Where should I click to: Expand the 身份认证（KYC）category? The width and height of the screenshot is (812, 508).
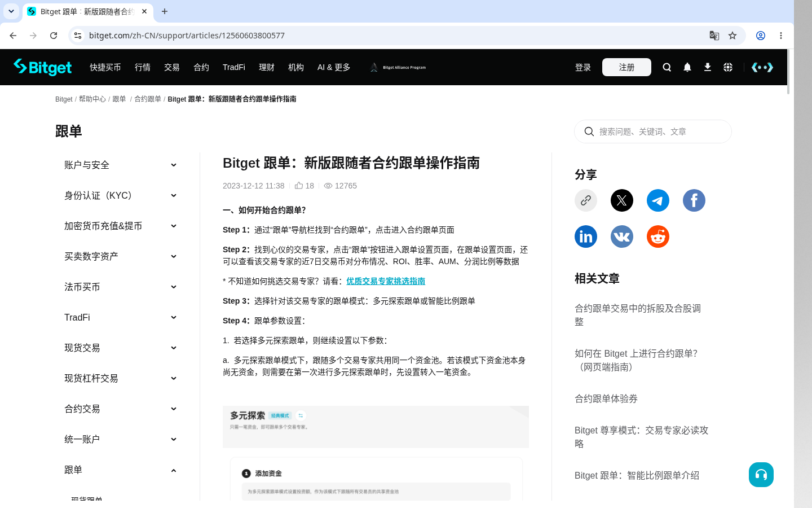[x=121, y=195]
